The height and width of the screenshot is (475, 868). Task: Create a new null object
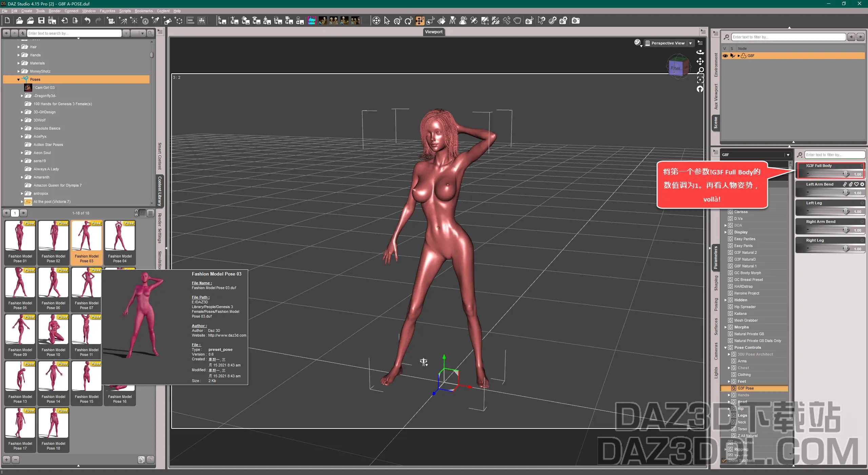pyautogui.click(x=179, y=21)
